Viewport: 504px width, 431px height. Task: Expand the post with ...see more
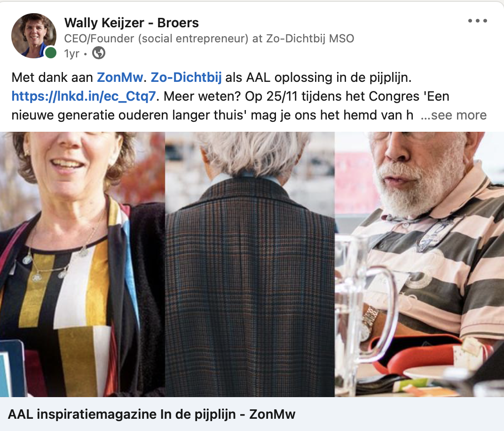(454, 115)
